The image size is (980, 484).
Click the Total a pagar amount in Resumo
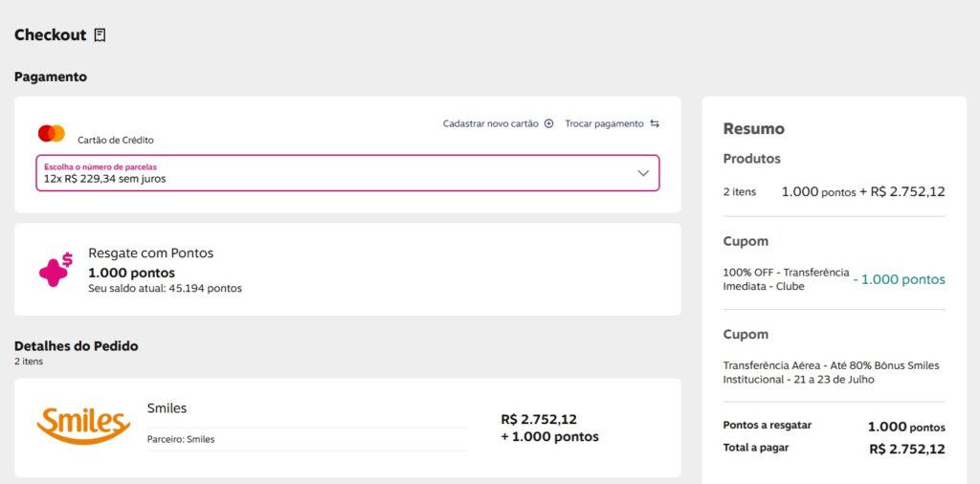906,449
